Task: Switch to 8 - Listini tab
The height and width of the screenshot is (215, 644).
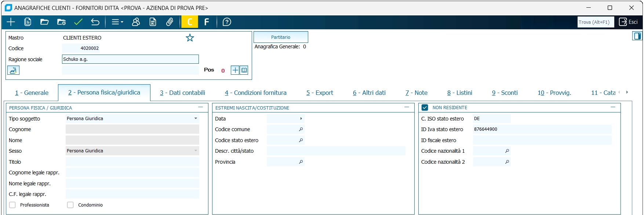Action: tap(460, 93)
